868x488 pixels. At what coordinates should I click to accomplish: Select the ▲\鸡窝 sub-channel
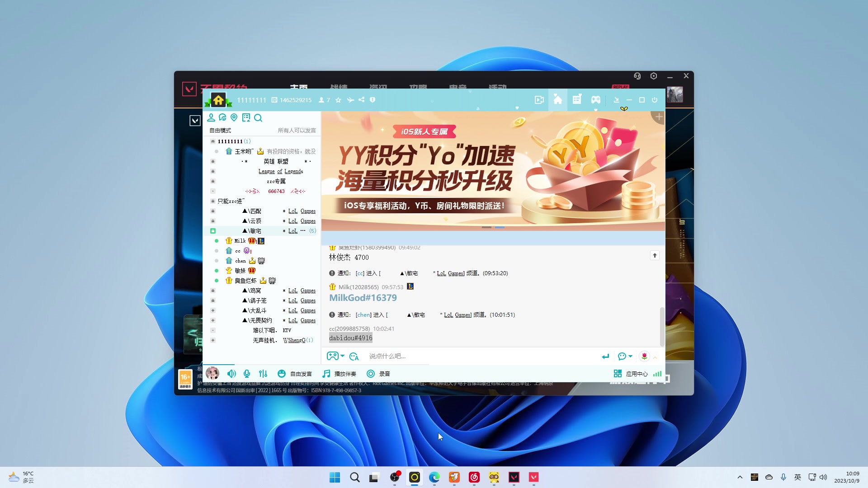click(x=262, y=291)
